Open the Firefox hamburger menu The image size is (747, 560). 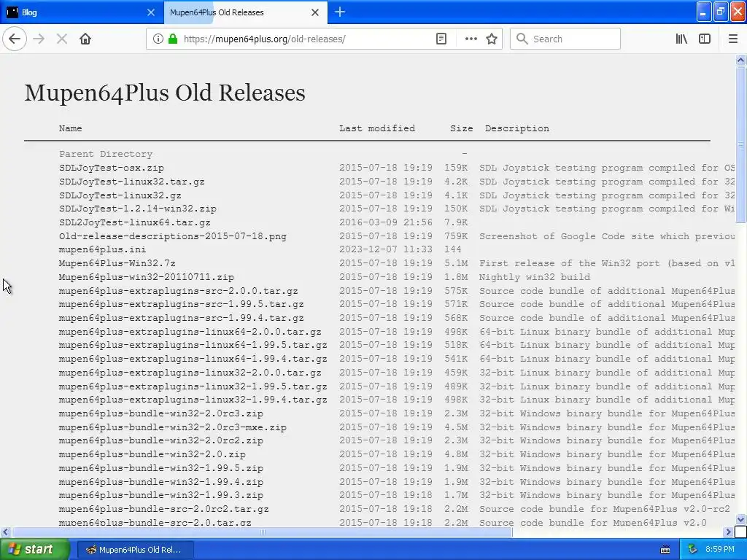click(x=733, y=39)
